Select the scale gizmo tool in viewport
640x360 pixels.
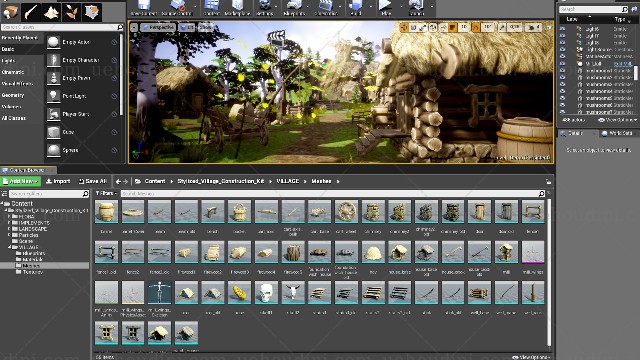(422, 27)
